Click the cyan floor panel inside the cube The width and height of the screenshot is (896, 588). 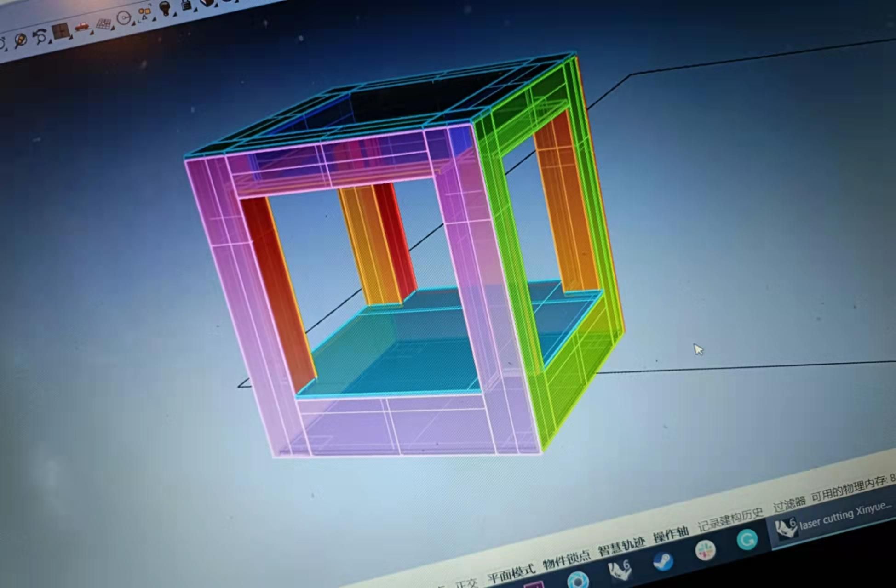[405, 354]
